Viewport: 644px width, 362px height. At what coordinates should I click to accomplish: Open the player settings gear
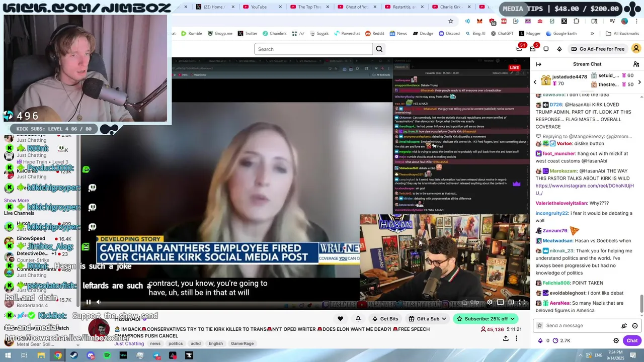click(x=490, y=302)
